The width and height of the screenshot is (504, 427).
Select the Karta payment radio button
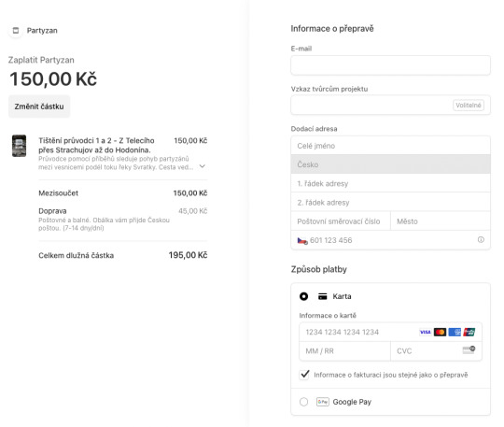303,296
